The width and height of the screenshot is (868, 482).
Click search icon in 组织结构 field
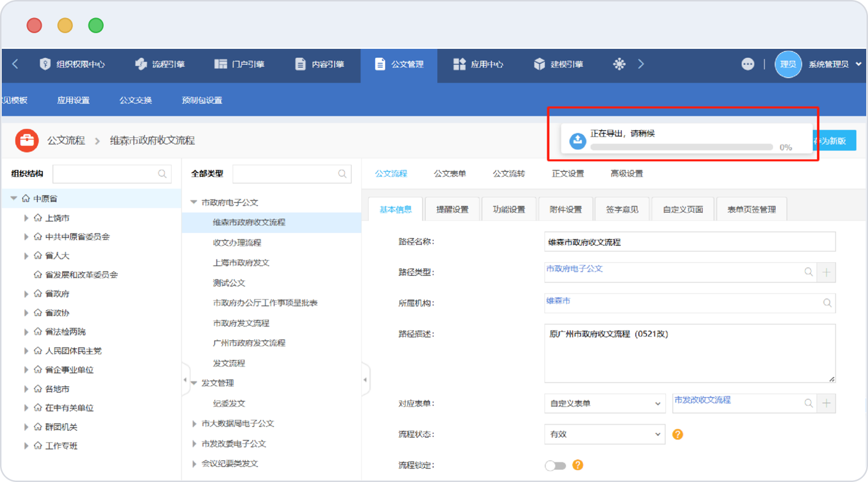pos(162,174)
